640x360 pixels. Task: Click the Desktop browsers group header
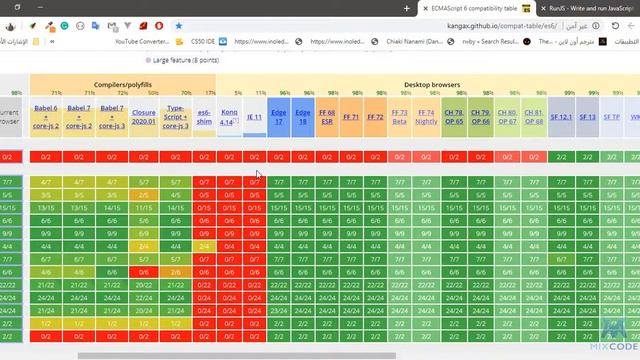(432, 84)
